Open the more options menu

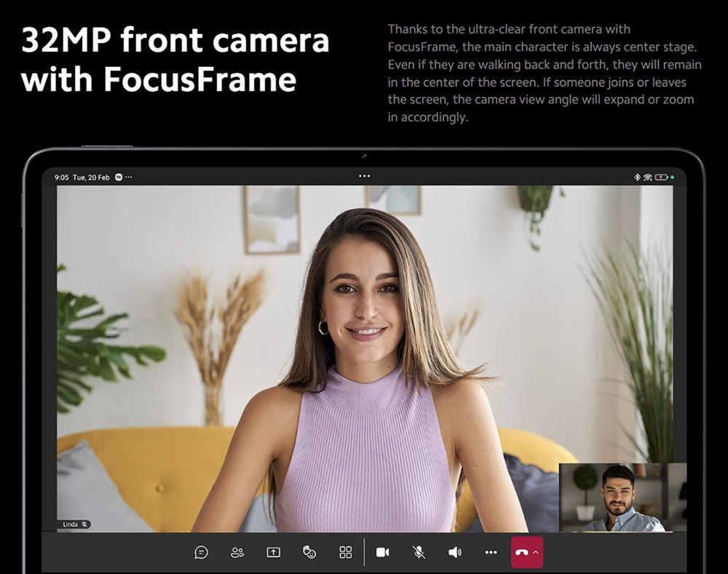(491, 551)
